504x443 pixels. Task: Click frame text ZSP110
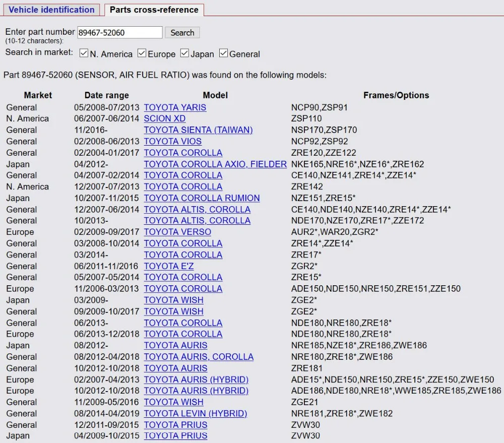click(306, 118)
